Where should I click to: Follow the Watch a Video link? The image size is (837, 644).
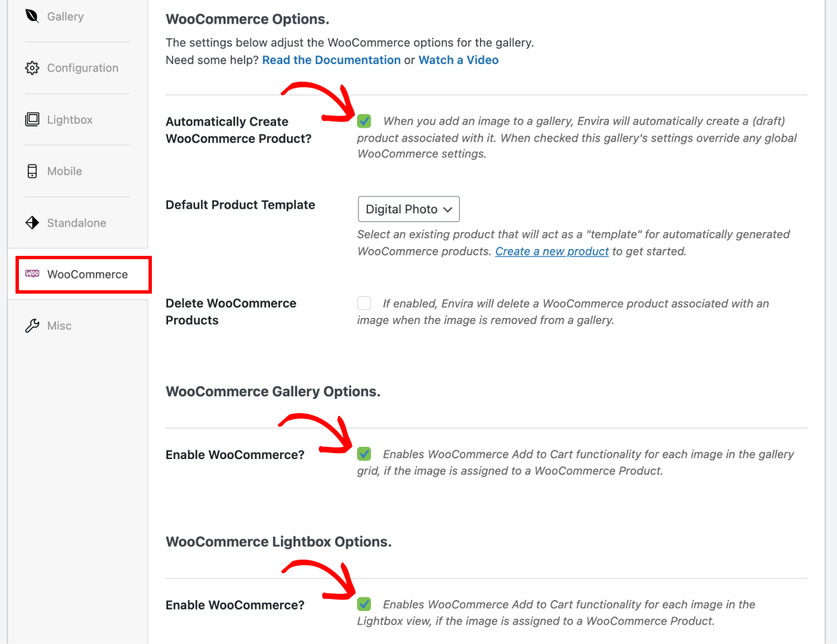click(x=458, y=60)
